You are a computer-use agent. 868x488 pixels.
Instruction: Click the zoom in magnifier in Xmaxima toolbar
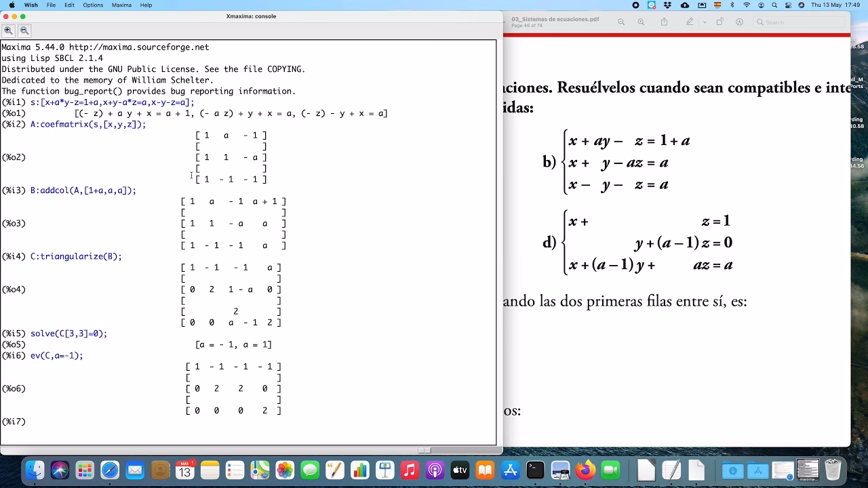(8, 30)
